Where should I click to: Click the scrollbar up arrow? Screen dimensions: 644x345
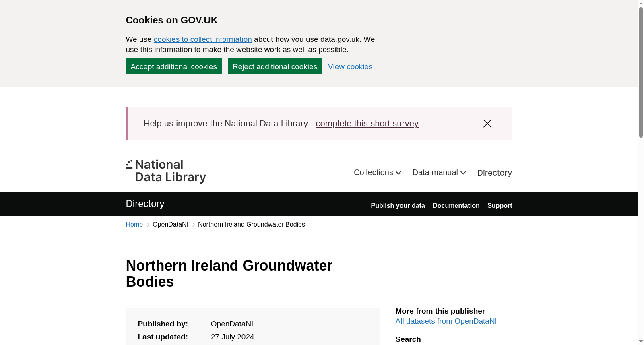(641, 3)
